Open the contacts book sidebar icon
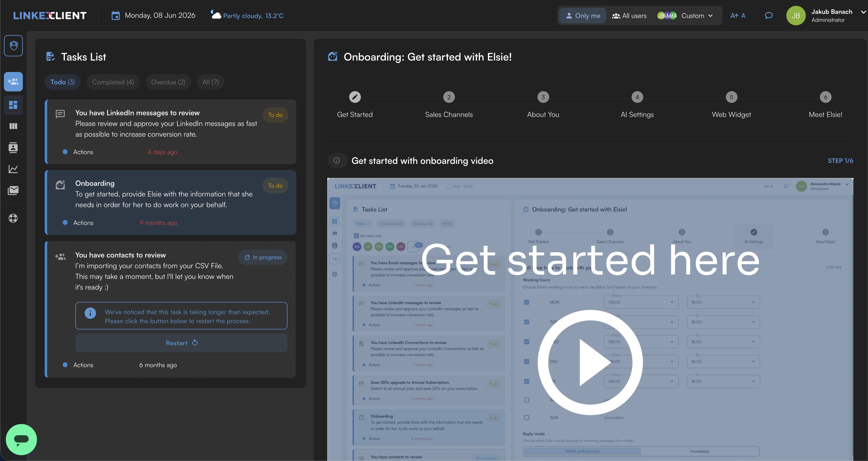Viewport: 868px width, 461px height. tap(13, 147)
